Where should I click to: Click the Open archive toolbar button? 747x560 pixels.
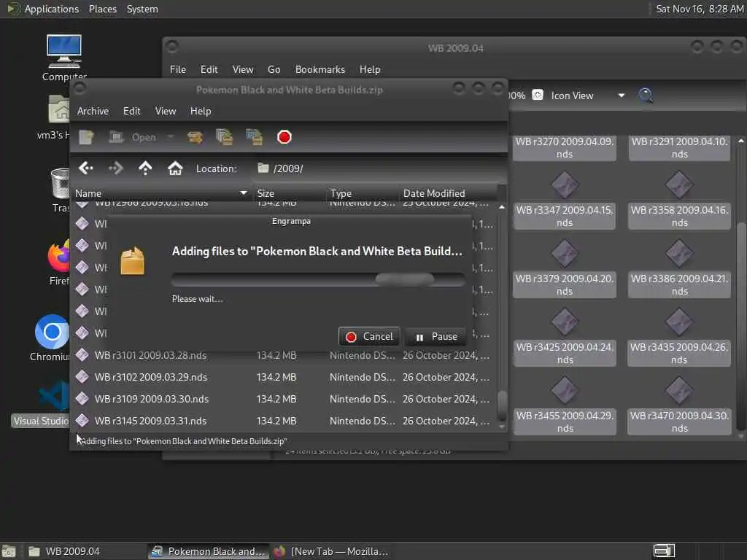point(132,137)
